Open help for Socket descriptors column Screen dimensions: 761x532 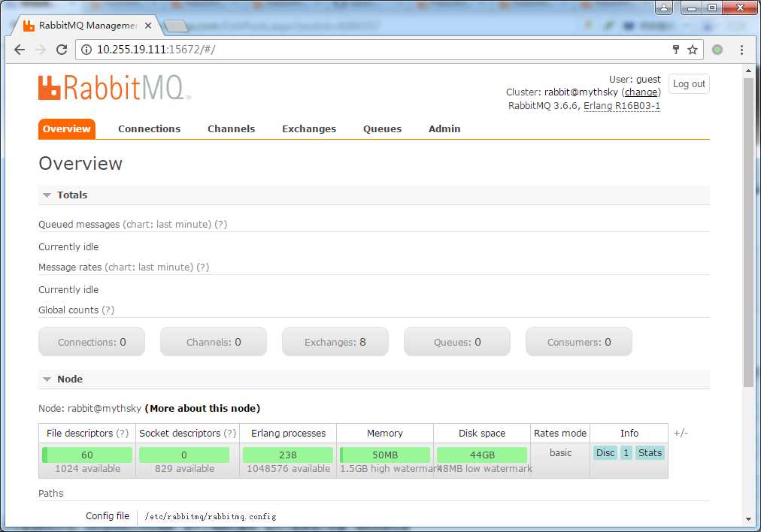pos(229,433)
